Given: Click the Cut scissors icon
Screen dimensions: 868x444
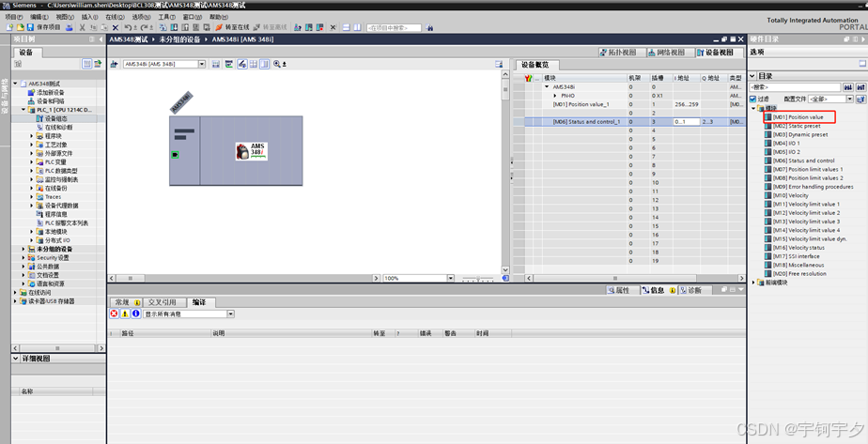Looking at the screenshot, I should pyautogui.click(x=83, y=27).
